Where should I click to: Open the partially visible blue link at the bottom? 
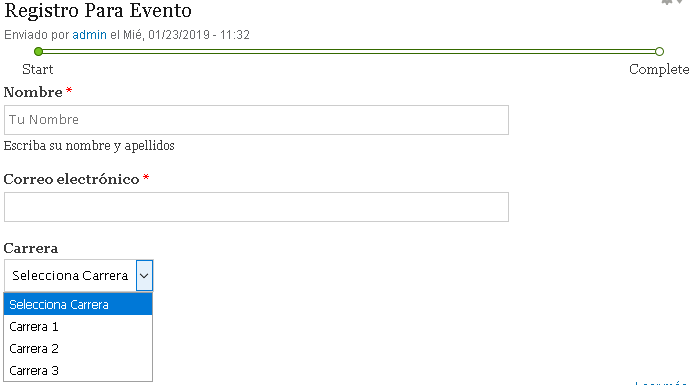click(661, 383)
